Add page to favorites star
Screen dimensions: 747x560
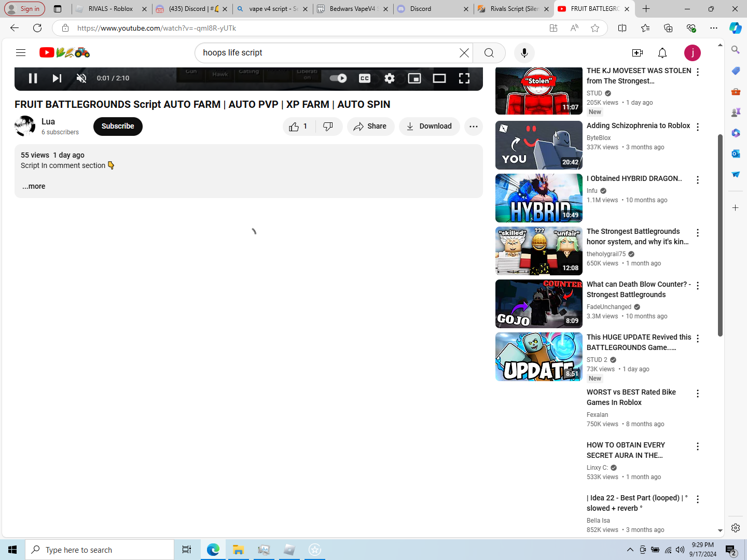click(595, 28)
